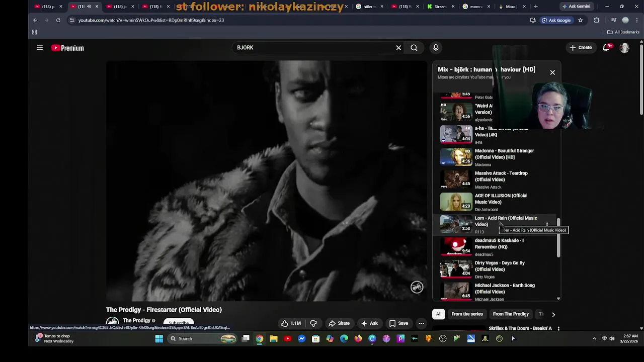Launch Chrome from the taskbar
The height and width of the screenshot is (362, 644).
coord(260,339)
